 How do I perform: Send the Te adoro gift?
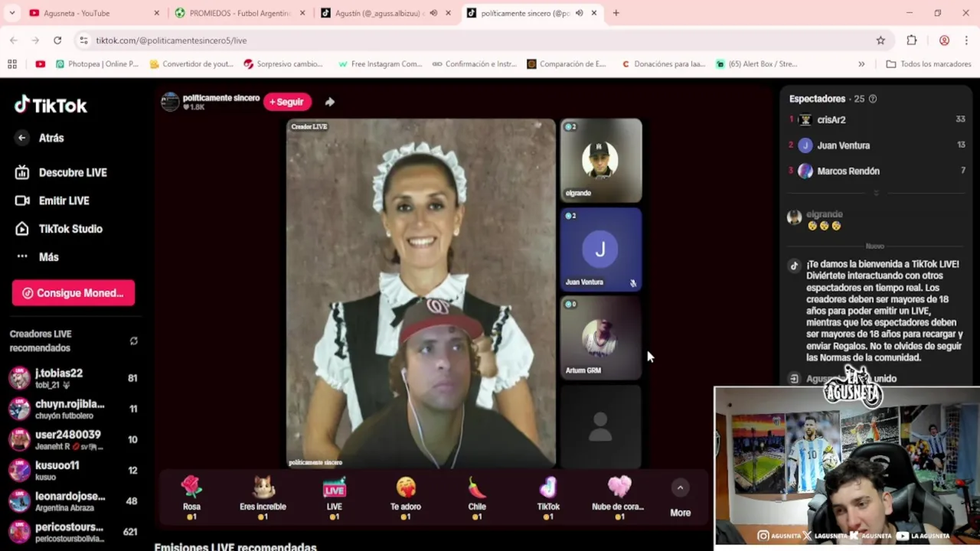click(406, 497)
